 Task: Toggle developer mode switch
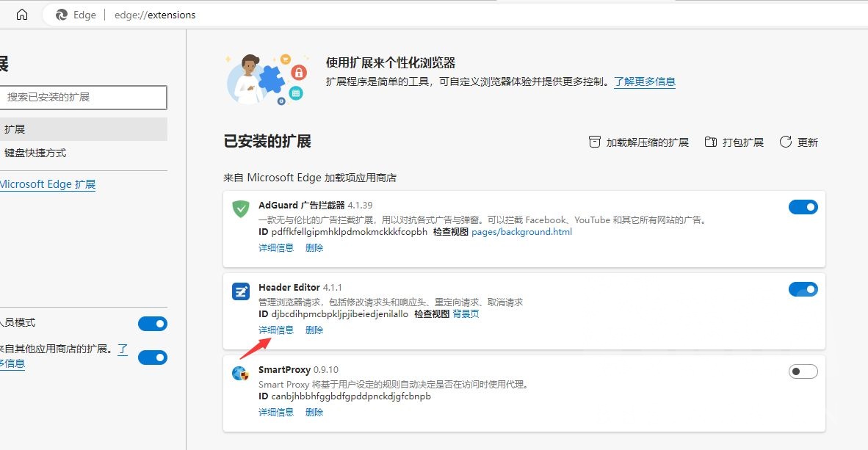coord(152,324)
